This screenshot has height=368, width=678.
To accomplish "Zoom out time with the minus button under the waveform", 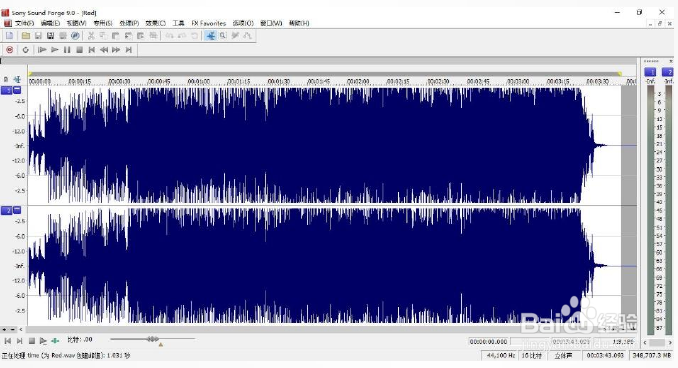I will [x=13, y=330].
